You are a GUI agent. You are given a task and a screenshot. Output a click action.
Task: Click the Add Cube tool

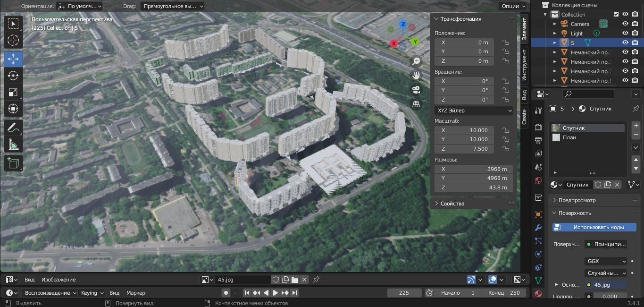(x=13, y=163)
